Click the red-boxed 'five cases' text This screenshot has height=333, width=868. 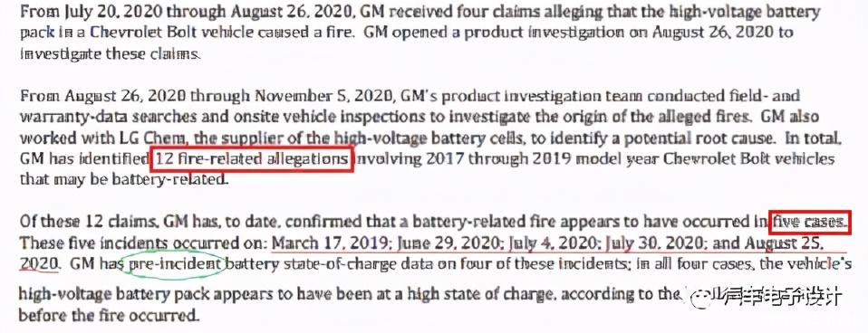810,223
